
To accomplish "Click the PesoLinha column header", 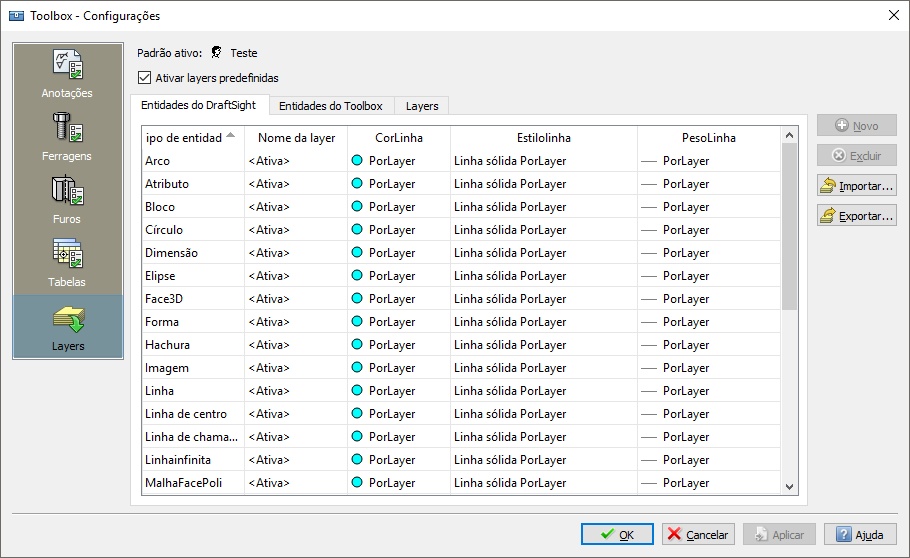I will (x=709, y=138).
